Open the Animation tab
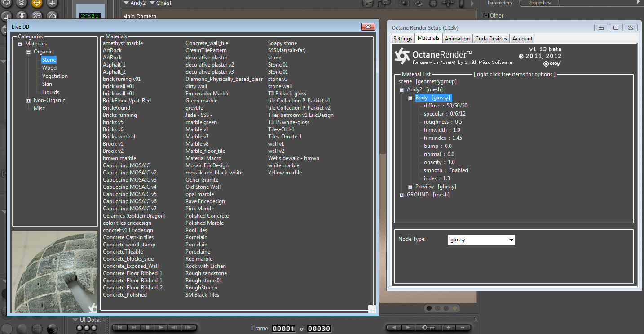This screenshot has height=334, width=644. pos(457,39)
